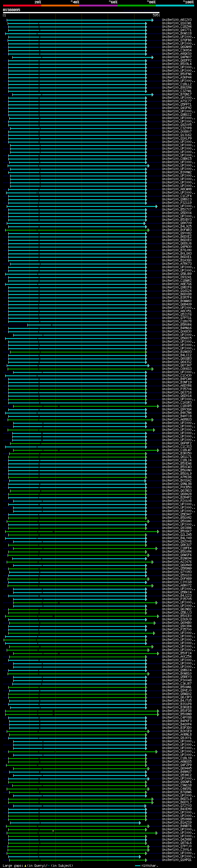Select the query name AV388095
Image resolution: width=197 pixels, height=868 pixels.
(11, 10)
